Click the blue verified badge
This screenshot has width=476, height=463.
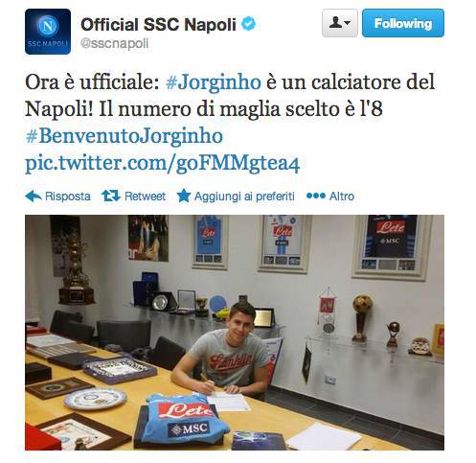248,24
